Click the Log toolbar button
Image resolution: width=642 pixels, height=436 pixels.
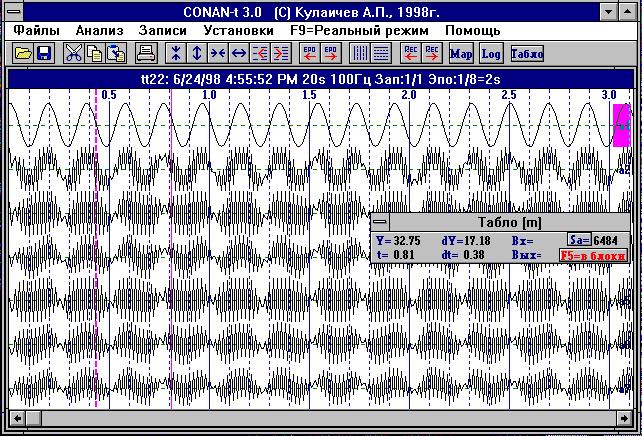(x=491, y=53)
